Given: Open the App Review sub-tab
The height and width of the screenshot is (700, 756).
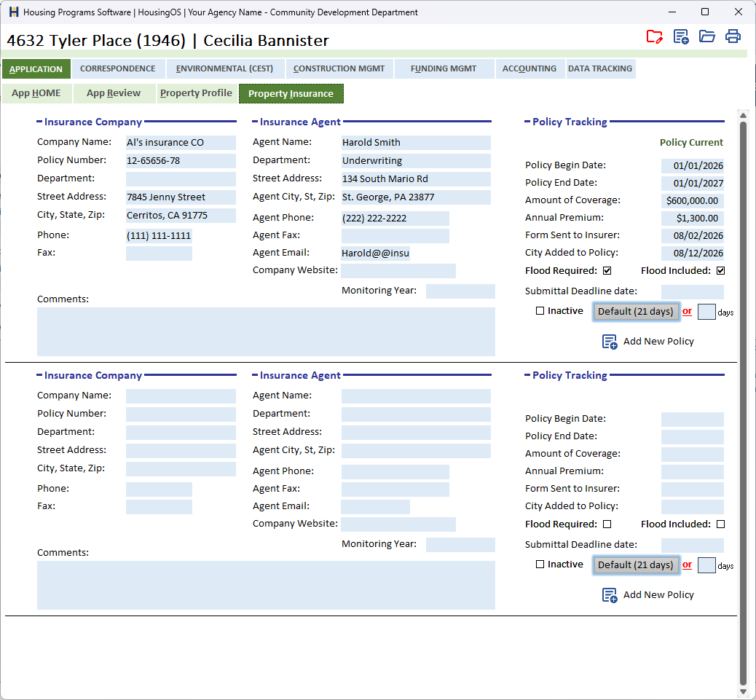Looking at the screenshot, I should click(x=114, y=93).
